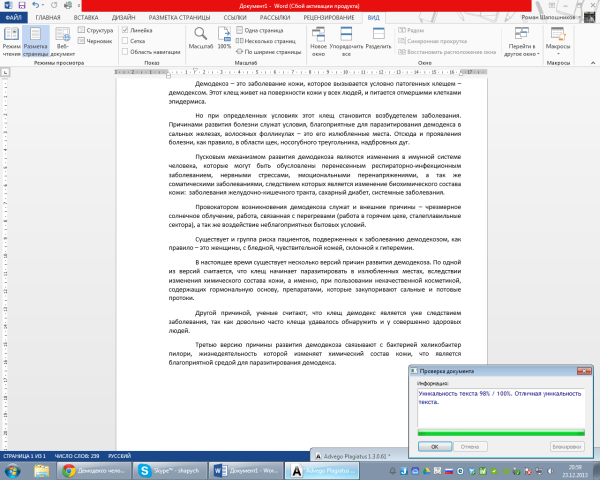Click the paragraph starting 'Третью версию причины'

(x=315, y=354)
